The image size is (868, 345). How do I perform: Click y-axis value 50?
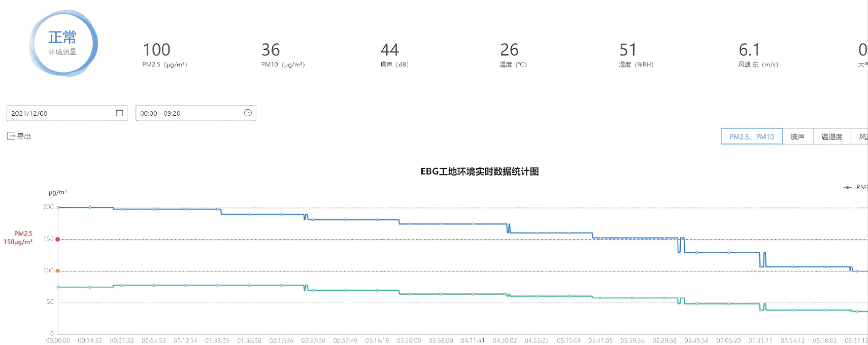(x=50, y=302)
